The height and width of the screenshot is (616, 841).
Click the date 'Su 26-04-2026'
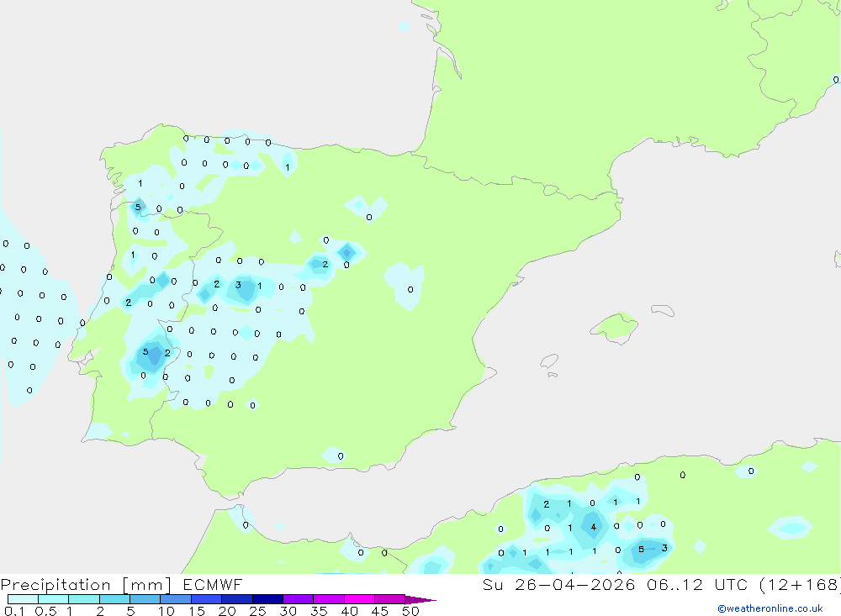click(558, 584)
